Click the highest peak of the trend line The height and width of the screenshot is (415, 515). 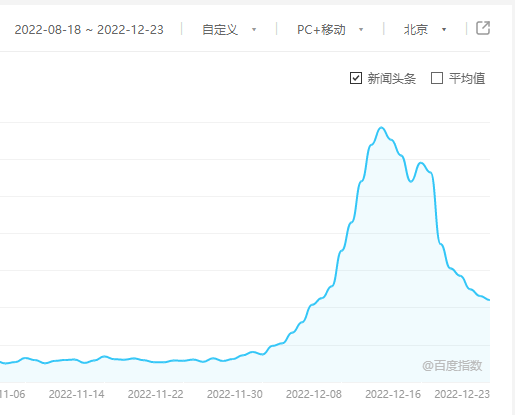click(x=382, y=127)
